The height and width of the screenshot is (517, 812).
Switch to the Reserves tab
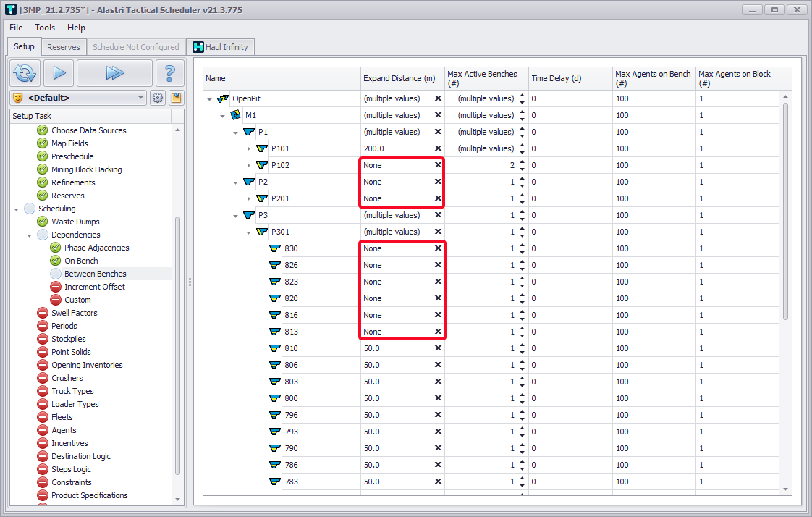[x=64, y=47]
